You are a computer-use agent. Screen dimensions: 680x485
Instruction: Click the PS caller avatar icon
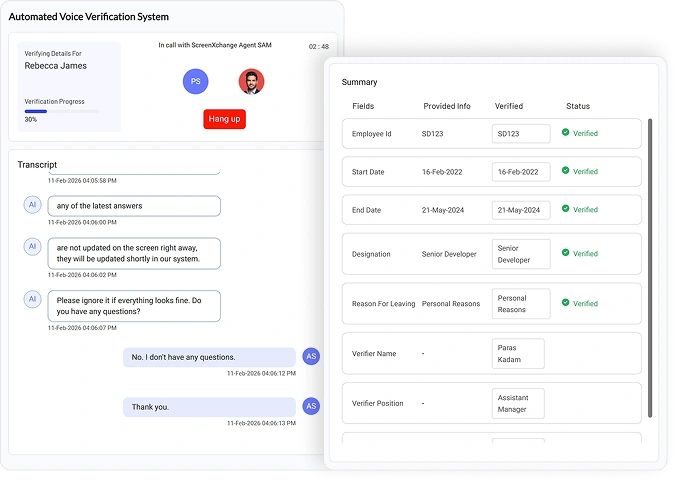coord(196,81)
